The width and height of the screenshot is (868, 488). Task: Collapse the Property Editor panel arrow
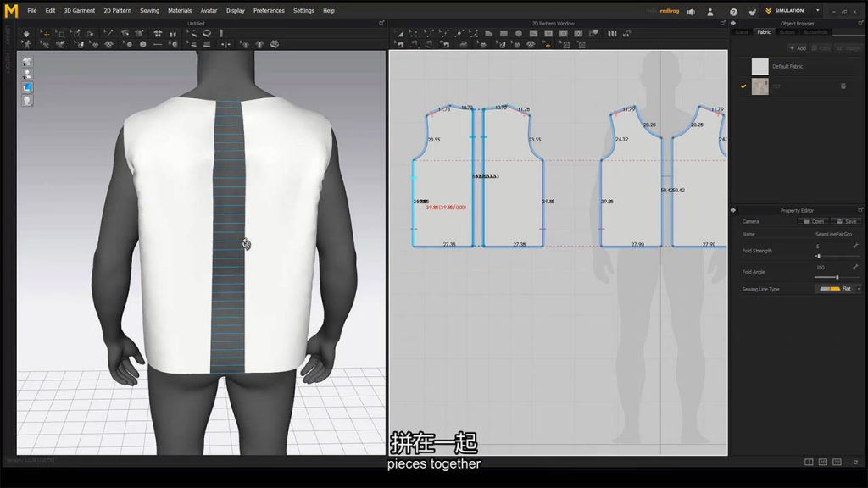point(733,210)
